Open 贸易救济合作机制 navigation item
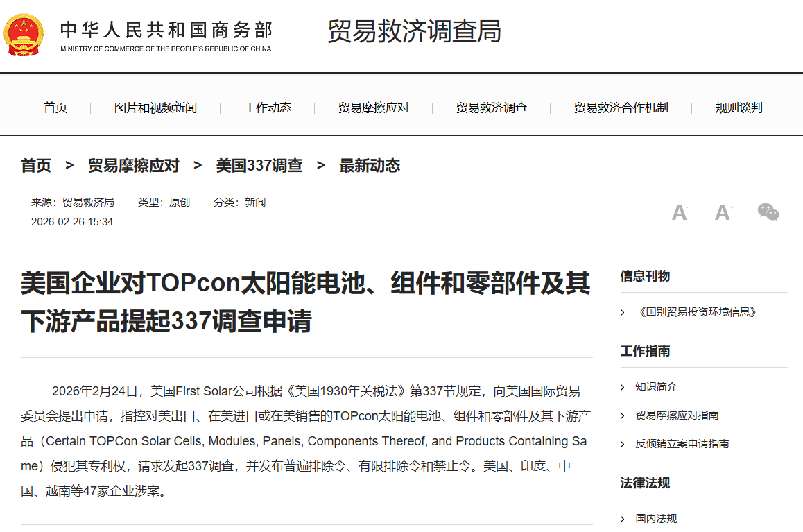Viewport: 803px width, 532px height. 621,108
